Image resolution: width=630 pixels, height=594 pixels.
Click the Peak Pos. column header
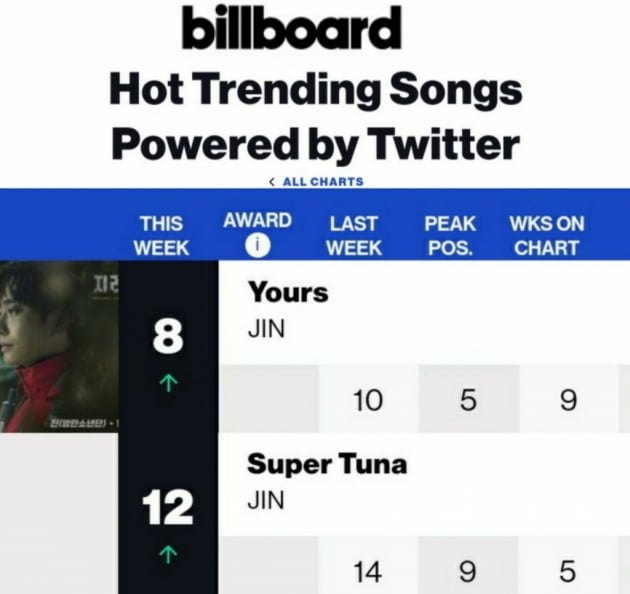point(450,236)
